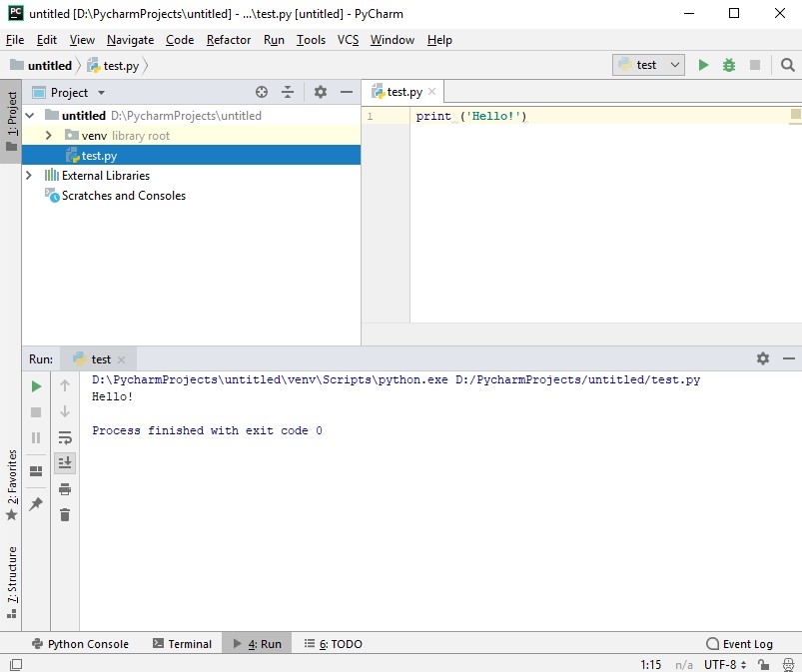Expand the venv folder
The height and width of the screenshot is (672, 802).
point(48,135)
